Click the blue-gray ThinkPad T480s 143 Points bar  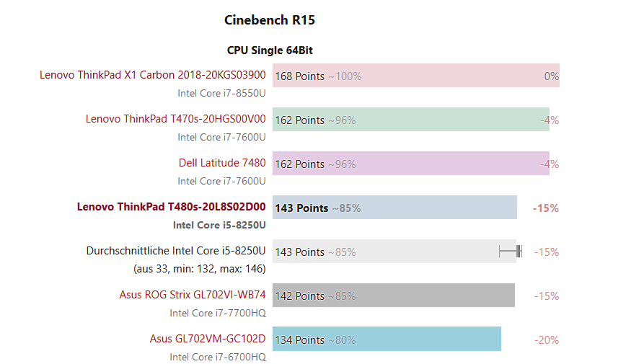click(433, 208)
